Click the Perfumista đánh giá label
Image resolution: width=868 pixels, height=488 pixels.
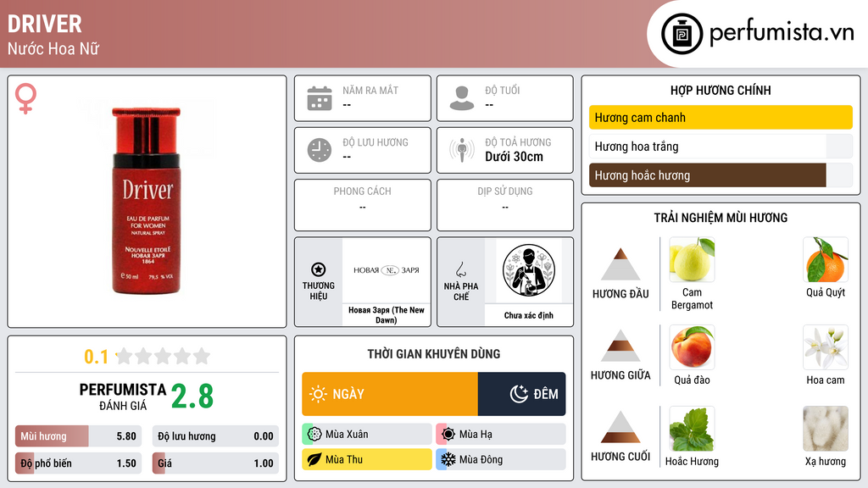pyautogui.click(x=123, y=396)
